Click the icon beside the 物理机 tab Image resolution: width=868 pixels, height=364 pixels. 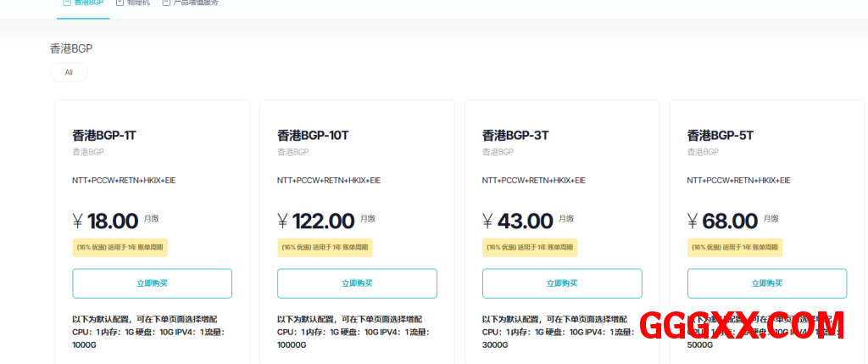point(120,3)
